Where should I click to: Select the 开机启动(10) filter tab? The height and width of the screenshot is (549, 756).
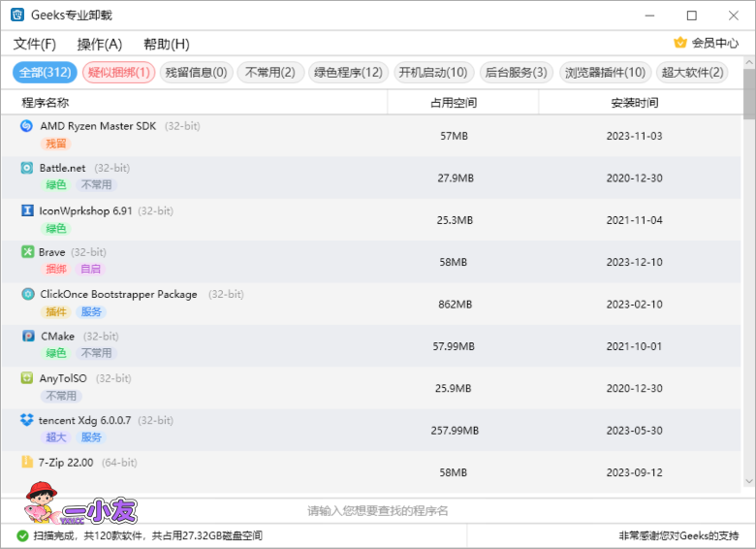(433, 73)
